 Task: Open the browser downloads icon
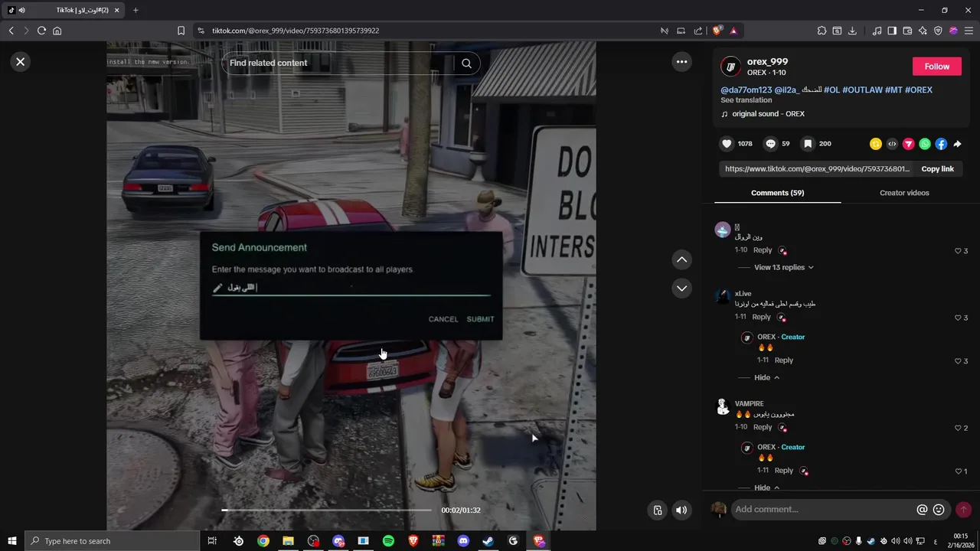pos(853,31)
